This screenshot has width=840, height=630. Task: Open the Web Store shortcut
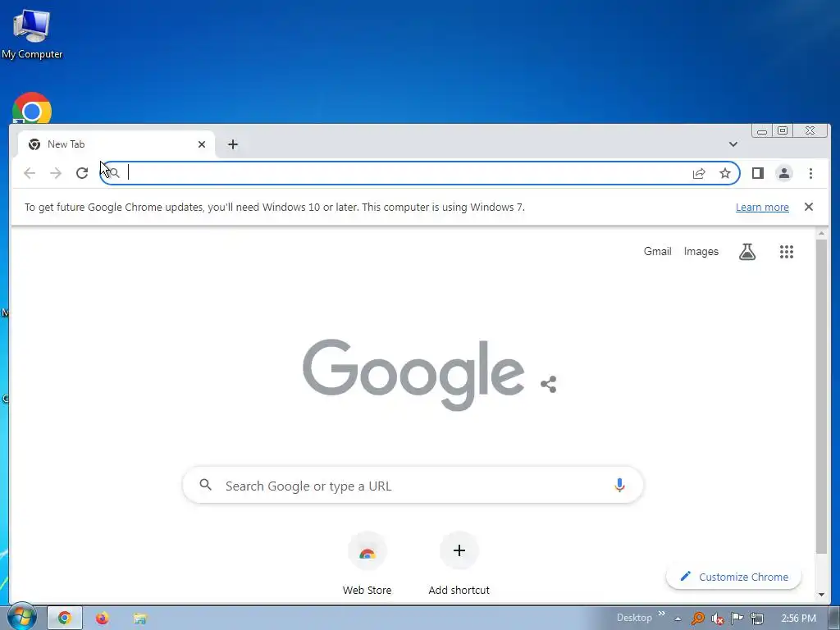pyautogui.click(x=367, y=564)
